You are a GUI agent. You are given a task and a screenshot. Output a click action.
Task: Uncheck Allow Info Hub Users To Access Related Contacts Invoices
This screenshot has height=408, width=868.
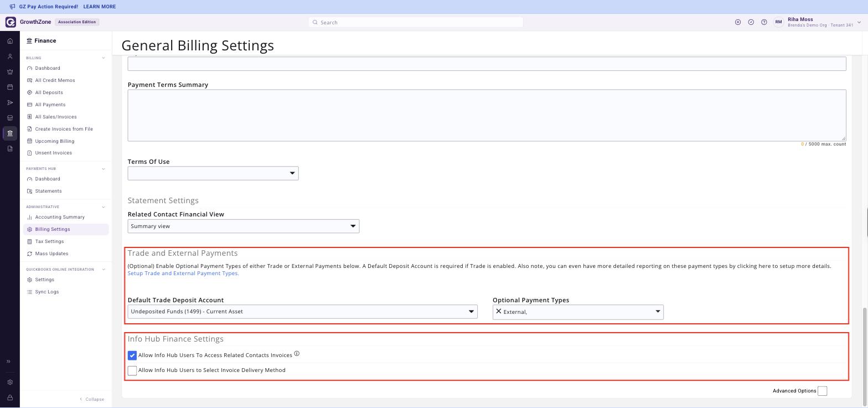point(132,355)
